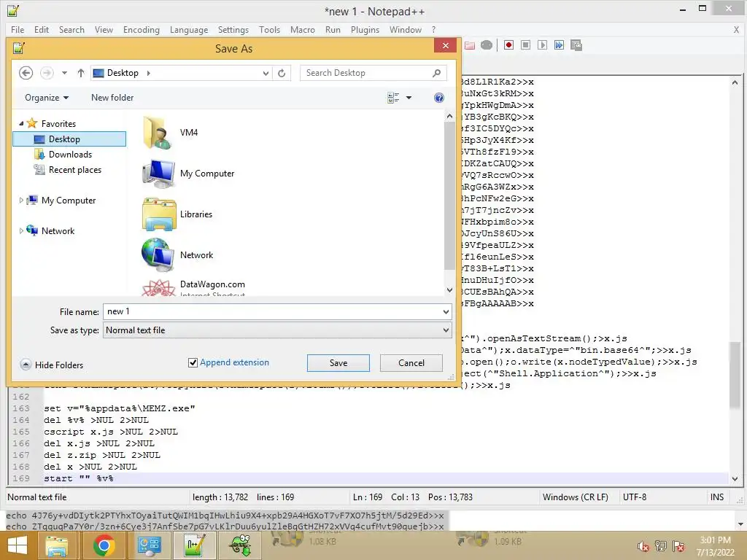Select Recent places under Favorites
The width and height of the screenshot is (747, 560).
74,169
